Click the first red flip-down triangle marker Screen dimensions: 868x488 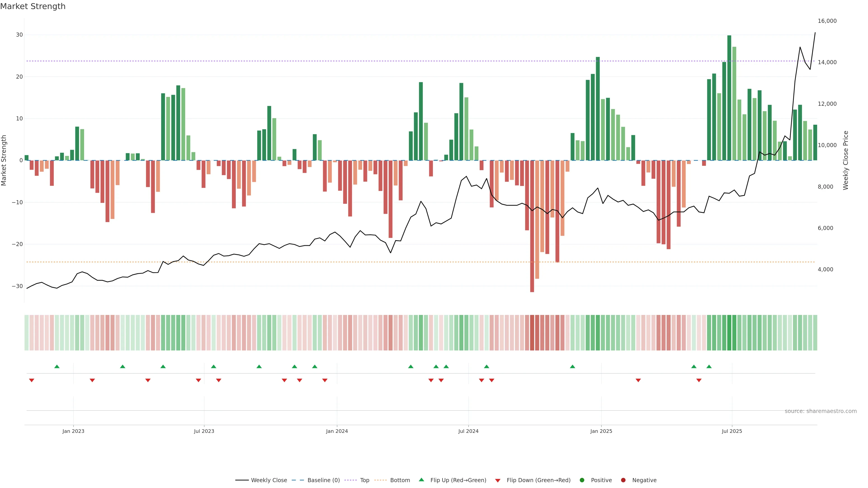pyautogui.click(x=32, y=380)
